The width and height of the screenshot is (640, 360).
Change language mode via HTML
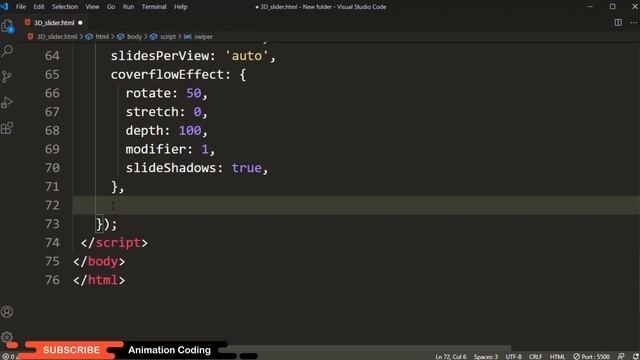coord(558,357)
